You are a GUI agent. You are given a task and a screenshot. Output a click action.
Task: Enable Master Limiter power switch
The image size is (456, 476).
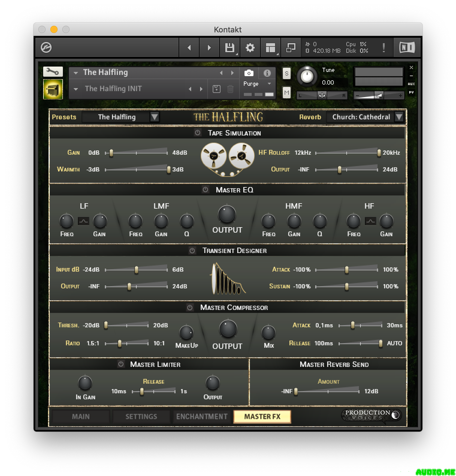tap(121, 364)
